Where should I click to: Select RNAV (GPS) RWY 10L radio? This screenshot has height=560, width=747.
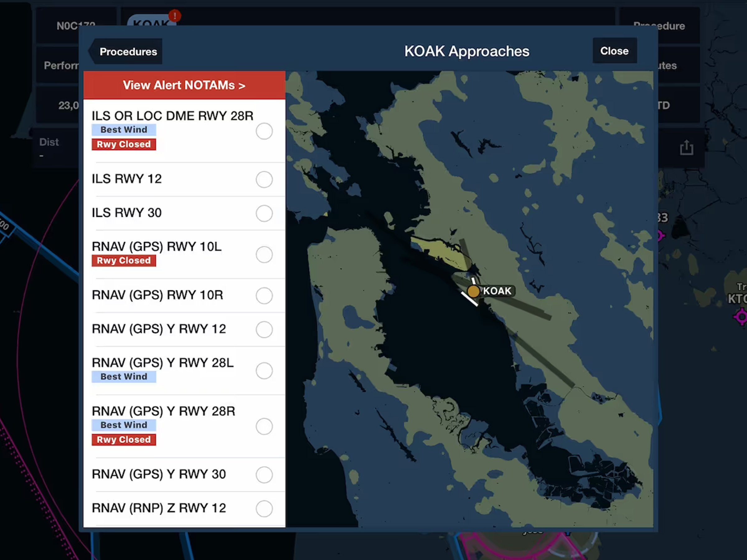click(264, 254)
